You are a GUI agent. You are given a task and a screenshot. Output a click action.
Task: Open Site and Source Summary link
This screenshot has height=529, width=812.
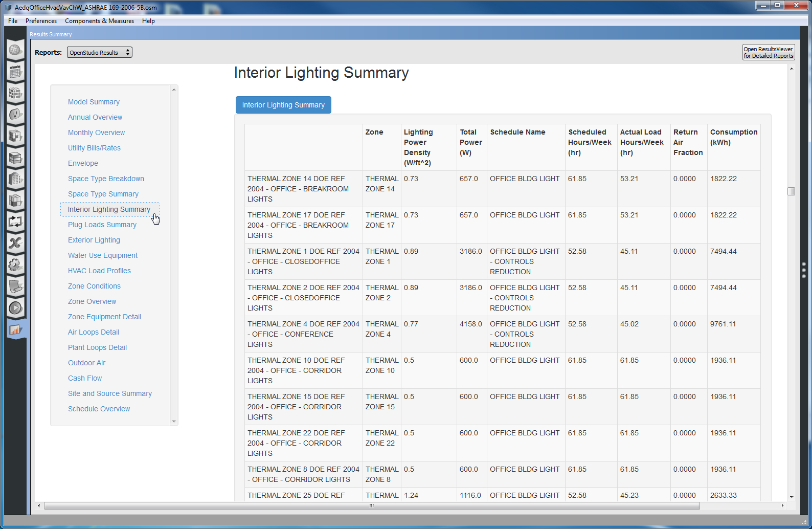coord(110,393)
